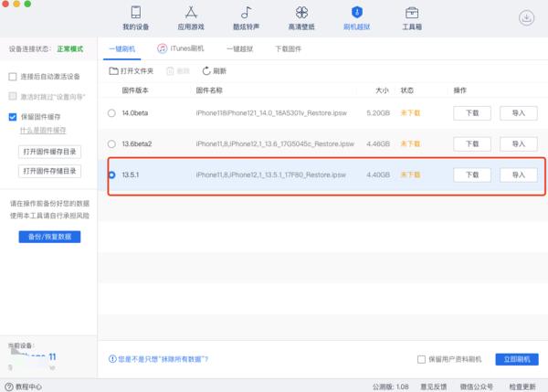Click the 13.6 17G5045c Restore.ipsw filename

pyautogui.click(x=275, y=143)
